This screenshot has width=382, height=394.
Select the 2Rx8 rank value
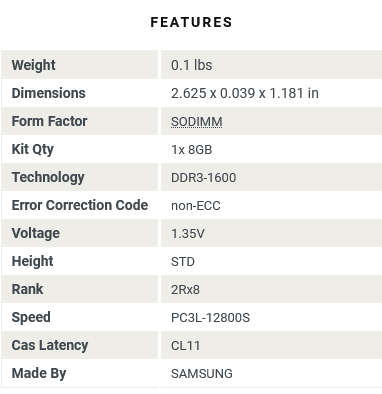tap(185, 289)
